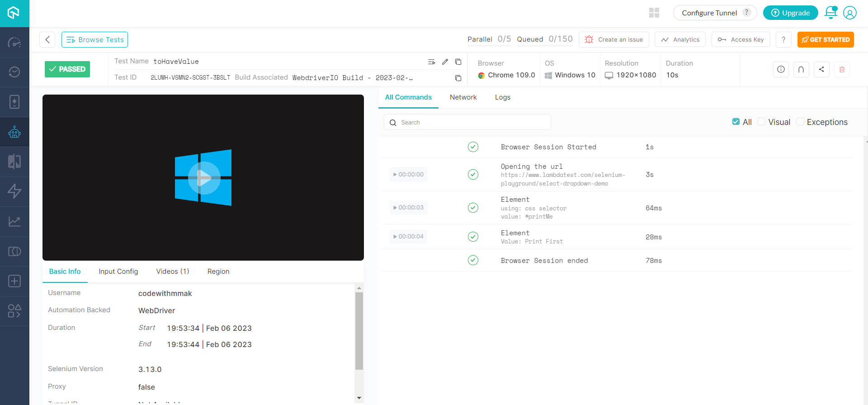
Task: Select the Browser Session Started command row
Action: click(616, 147)
